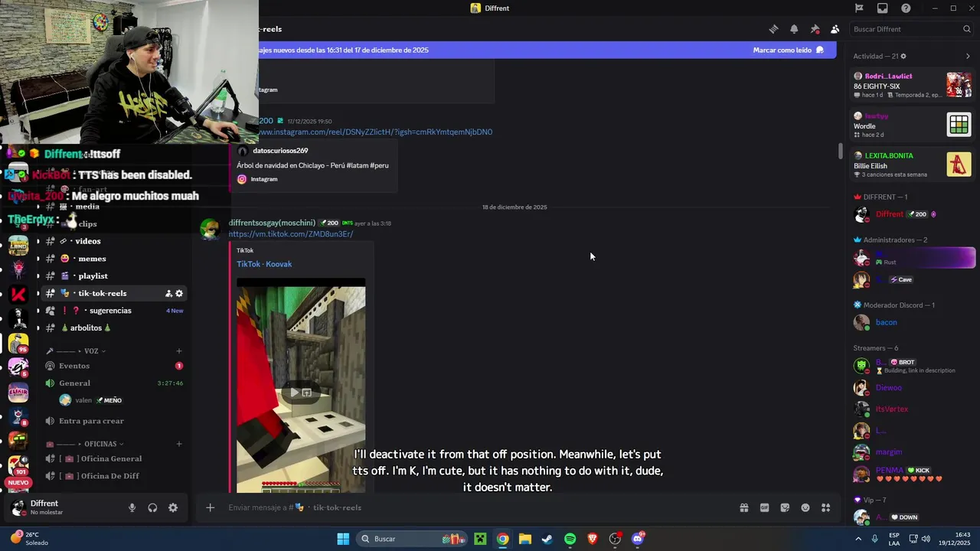
Task: Open the vm.tiktok.com link
Action: click(x=291, y=234)
